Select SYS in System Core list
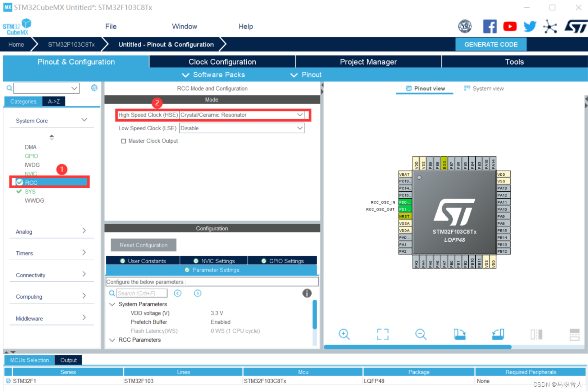588x391 pixels. pos(30,192)
